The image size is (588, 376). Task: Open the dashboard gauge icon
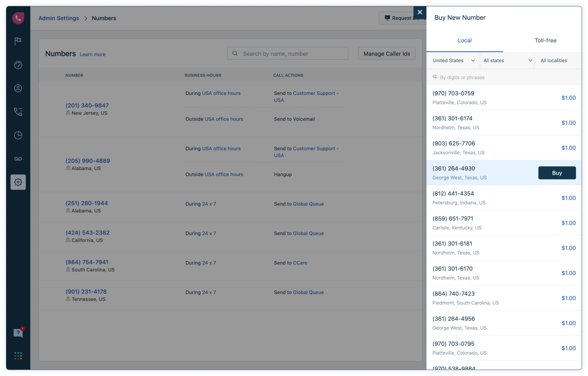click(18, 65)
